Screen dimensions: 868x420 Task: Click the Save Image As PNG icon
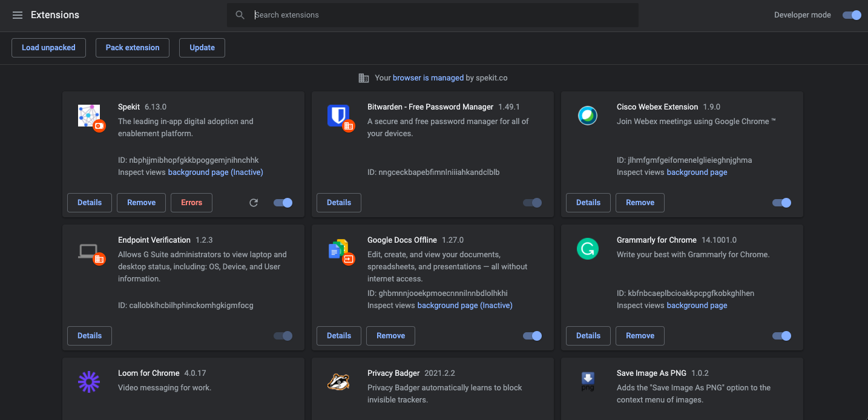(588, 382)
